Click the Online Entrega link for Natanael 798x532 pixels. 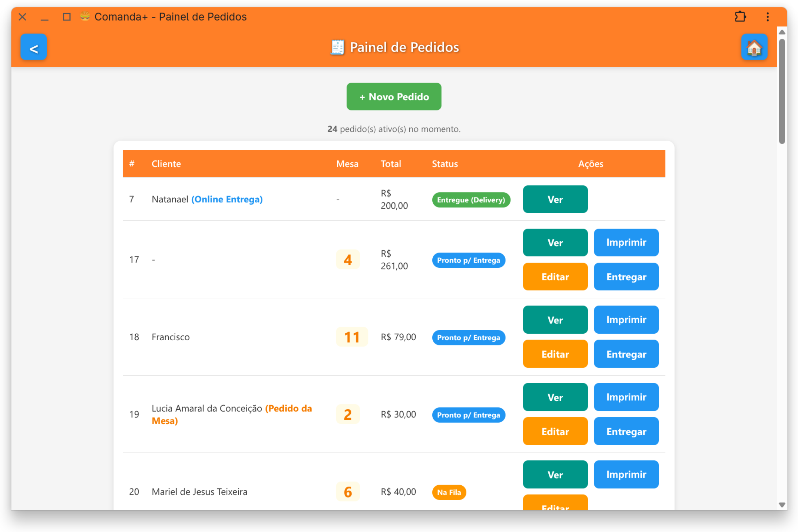(227, 200)
